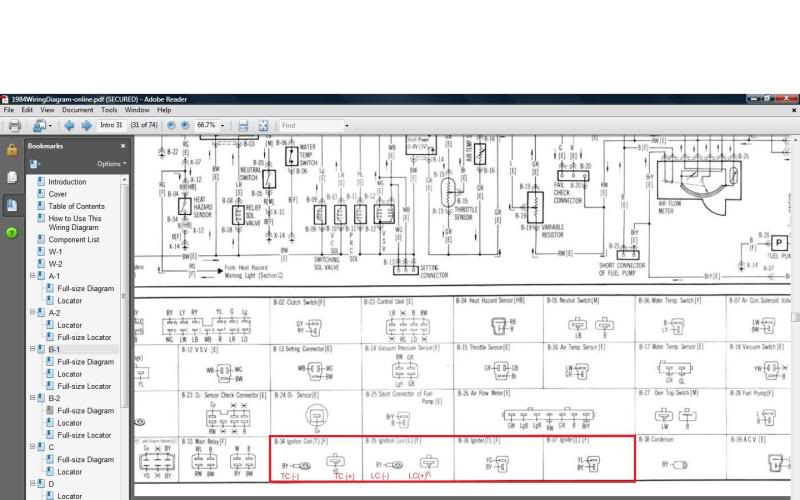Open the Find options dropdown arrow

[347, 126]
